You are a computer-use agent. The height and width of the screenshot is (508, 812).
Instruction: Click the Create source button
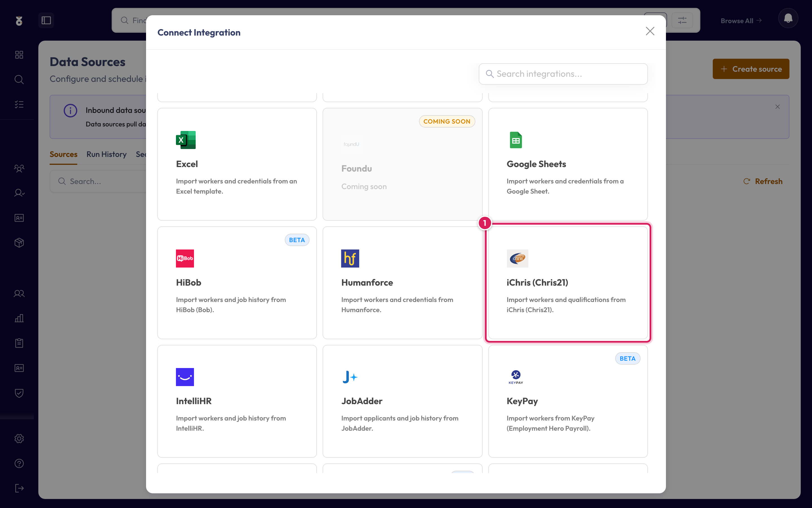751,69
